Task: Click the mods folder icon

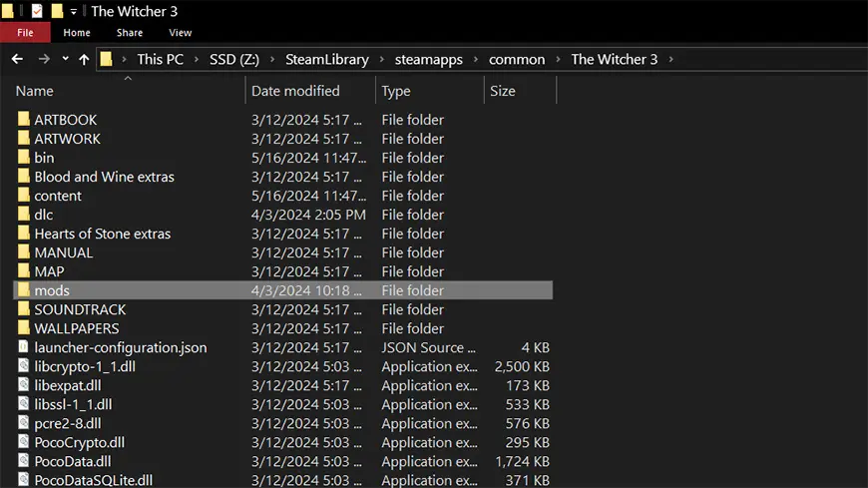Action: [25, 290]
